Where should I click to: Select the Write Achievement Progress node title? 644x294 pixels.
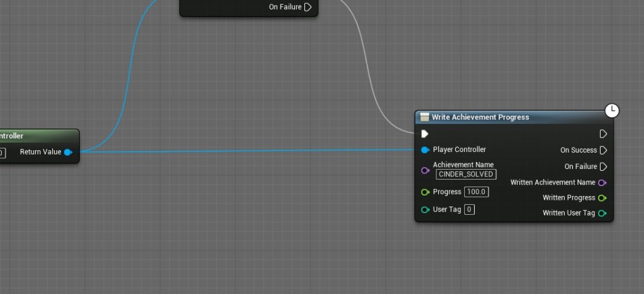point(480,117)
